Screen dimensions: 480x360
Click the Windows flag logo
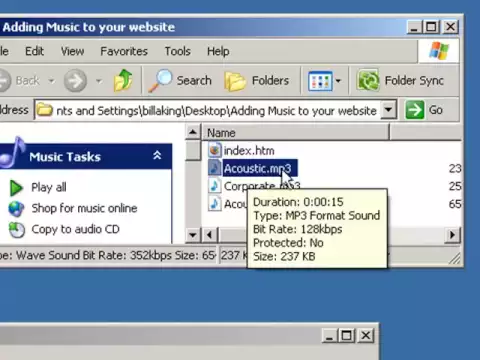point(439,51)
